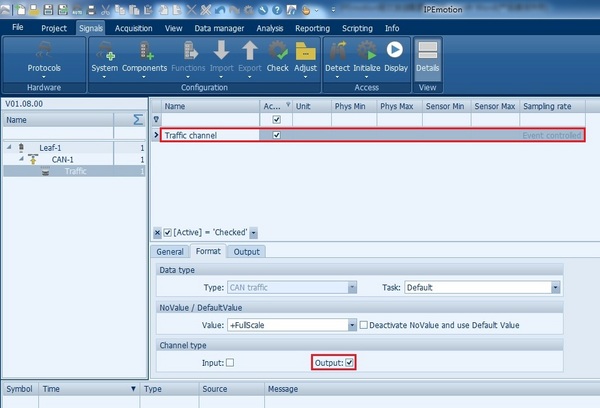Image resolution: width=600 pixels, height=408 pixels.
Task: Uncheck the Output channel type box
Action: click(349, 362)
